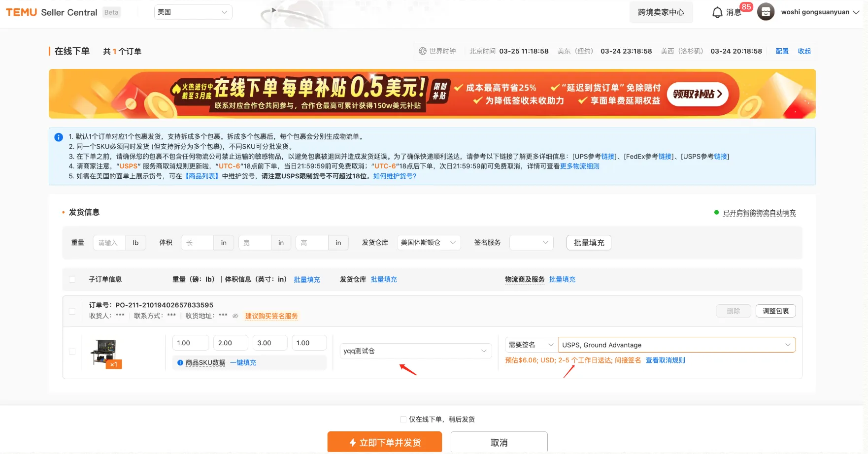Click the notification bell icon

pyautogui.click(x=717, y=12)
